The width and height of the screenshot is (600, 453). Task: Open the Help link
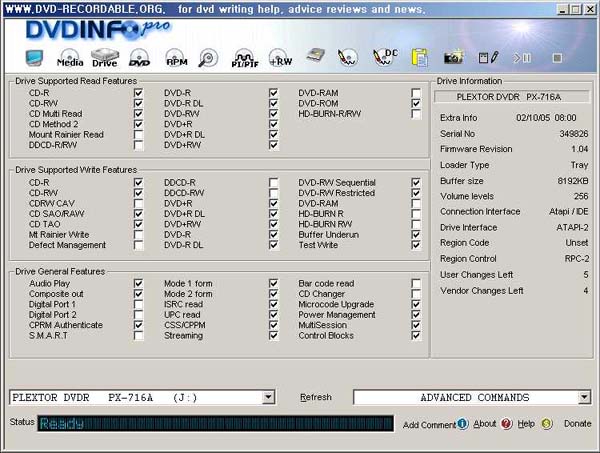click(526, 424)
